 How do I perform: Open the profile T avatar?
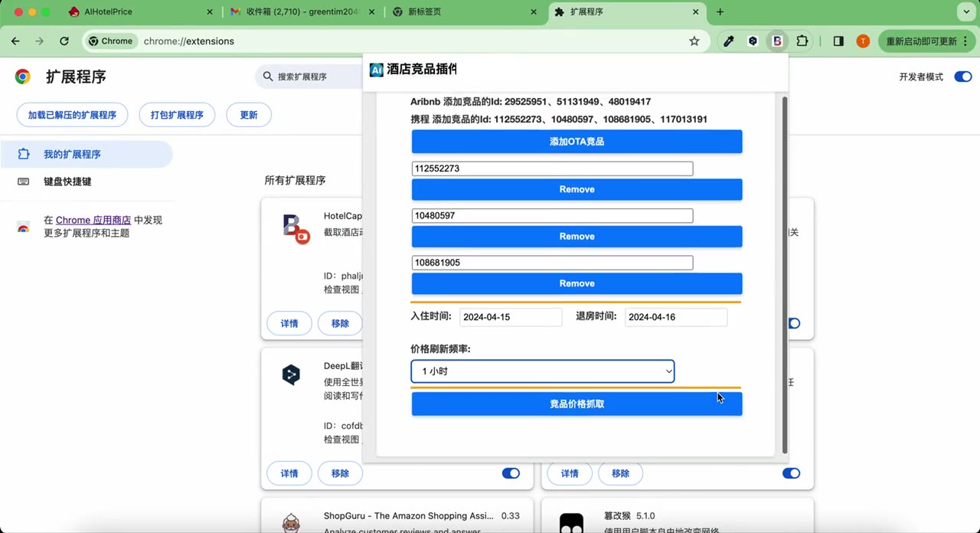click(863, 41)
